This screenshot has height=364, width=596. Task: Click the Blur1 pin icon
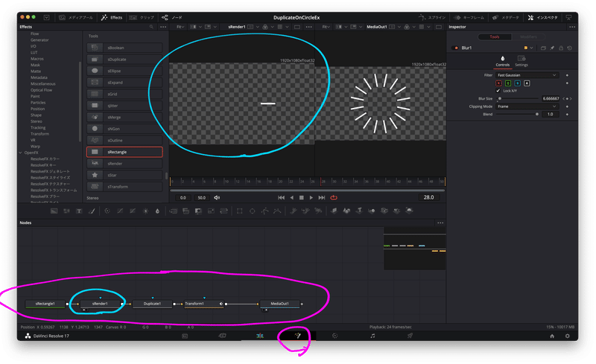click(x=552, y=48)
